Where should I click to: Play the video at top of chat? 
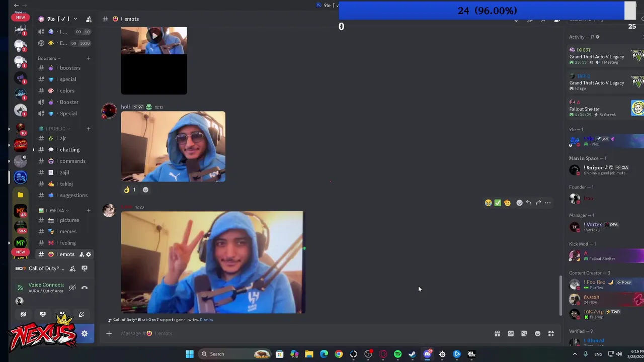click(x=154, y=36)
